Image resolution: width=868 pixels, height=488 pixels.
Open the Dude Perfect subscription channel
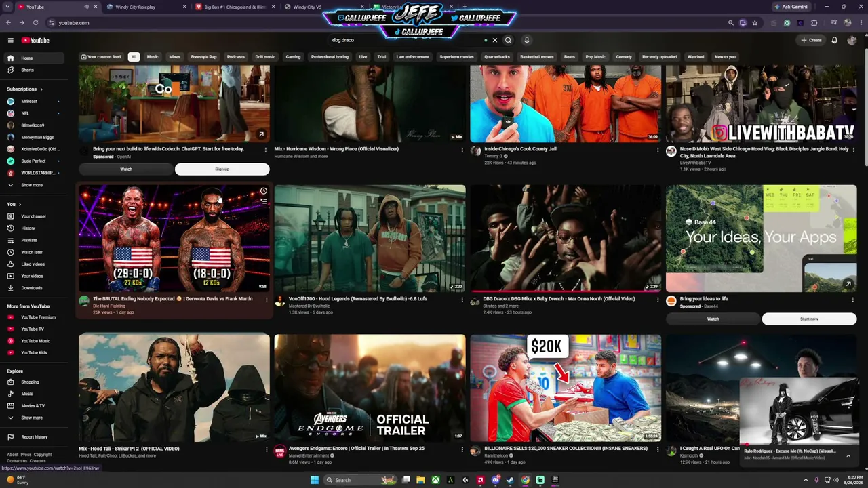click(x=35, y=161)
